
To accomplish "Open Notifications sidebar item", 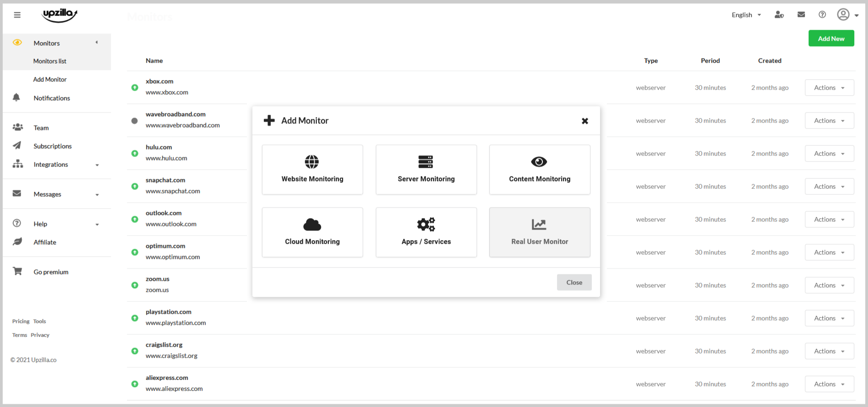I will pyautogui.click(x=52, y=98).
